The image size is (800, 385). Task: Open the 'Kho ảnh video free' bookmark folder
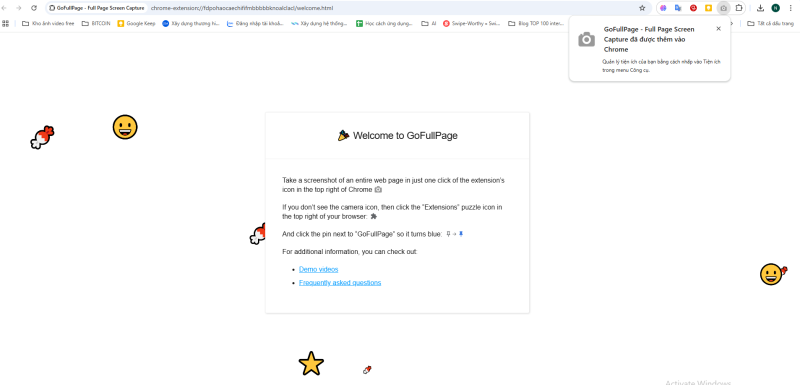click(48, 23)
